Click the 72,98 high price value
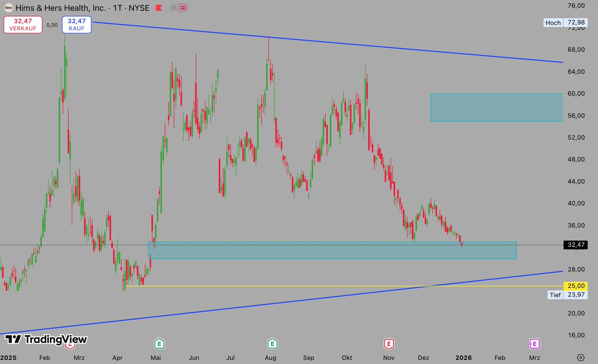The width and height of the screenshot is (598, 364). [x=575, y=22]
